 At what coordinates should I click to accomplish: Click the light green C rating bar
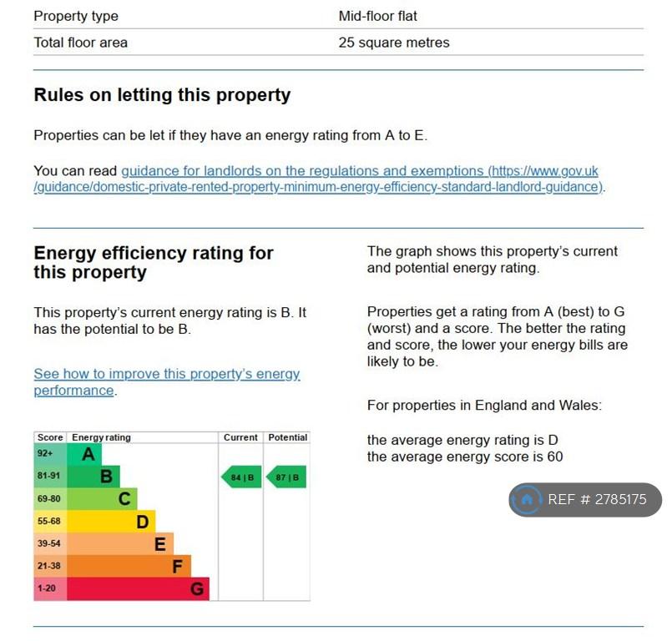point(102,499)
